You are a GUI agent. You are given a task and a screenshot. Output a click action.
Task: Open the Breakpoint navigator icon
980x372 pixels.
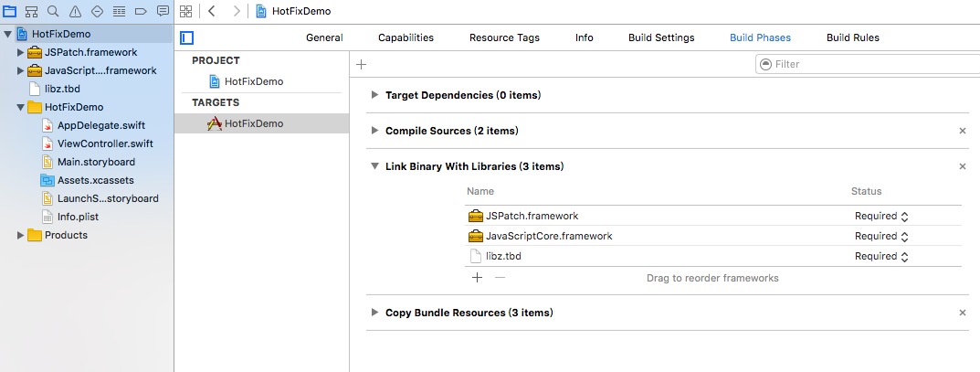[x=141, y=11]
